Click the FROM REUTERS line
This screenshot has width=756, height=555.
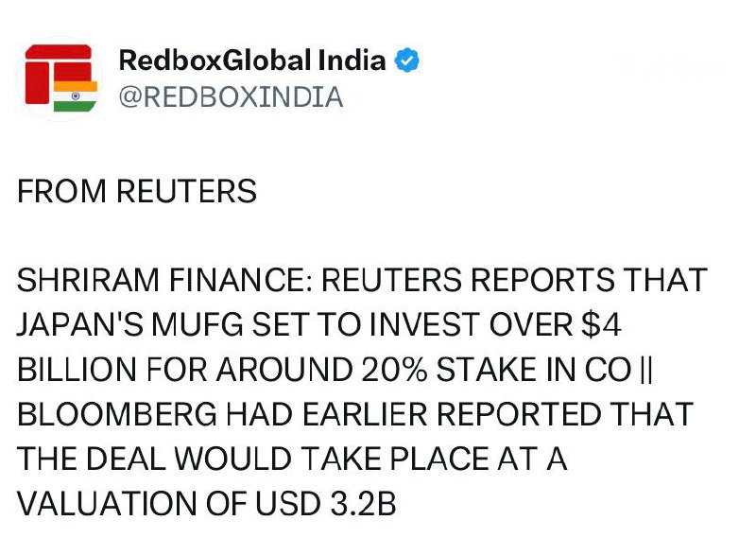[x=137, y=193]
